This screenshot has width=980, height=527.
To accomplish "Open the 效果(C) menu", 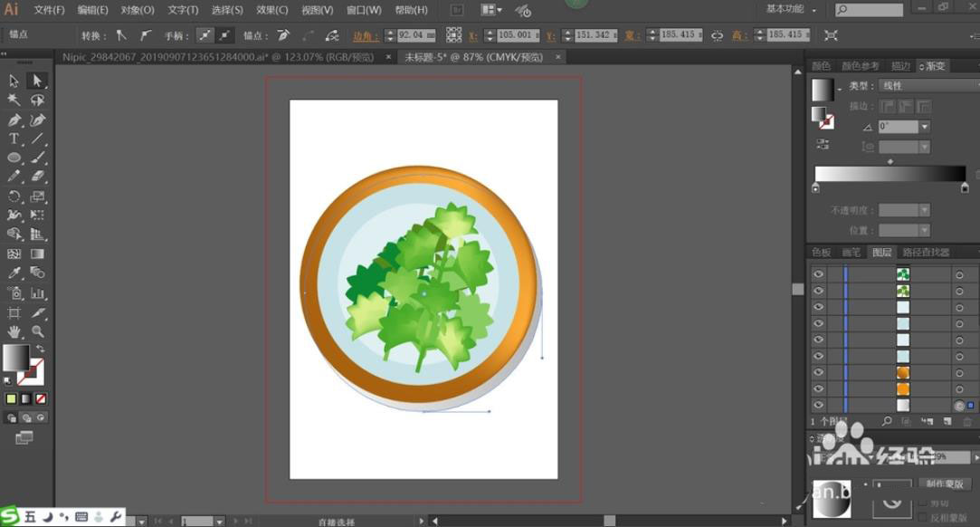I will click(272, 10).
